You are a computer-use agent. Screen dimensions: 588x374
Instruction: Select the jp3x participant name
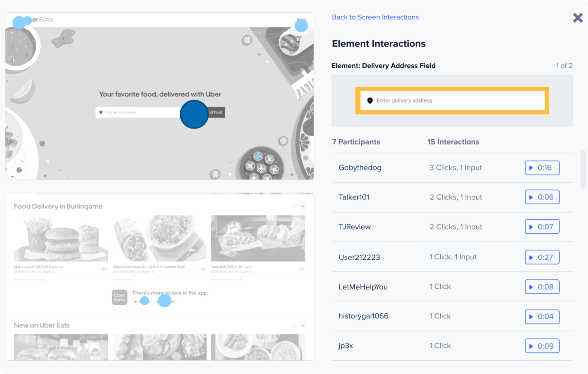click(x=346, y=346)
